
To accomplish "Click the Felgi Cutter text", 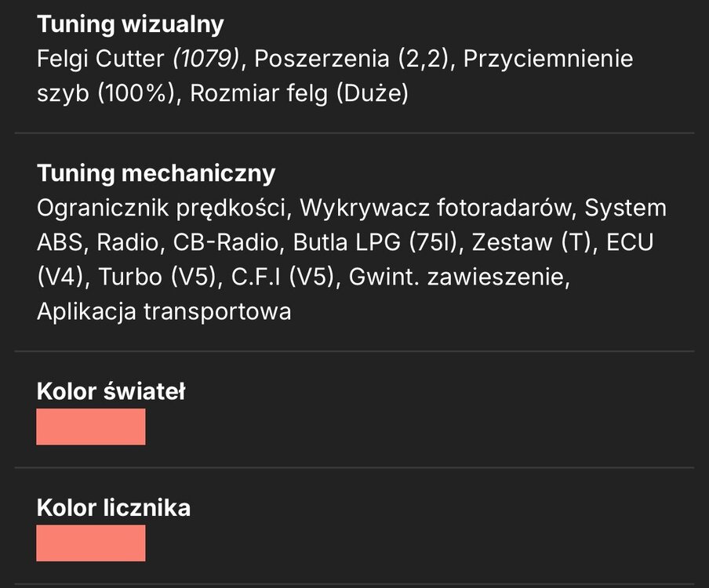I will [100, 59].
